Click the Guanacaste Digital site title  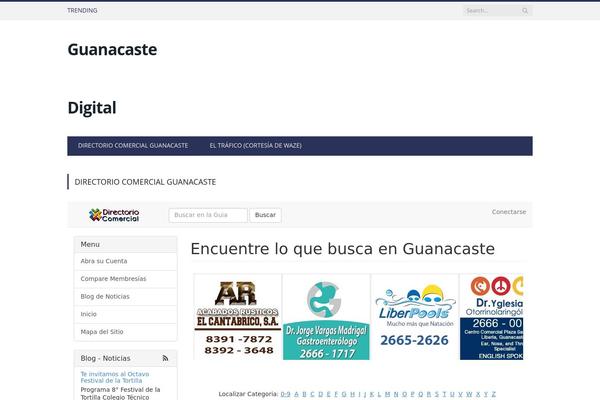(112, 78)
